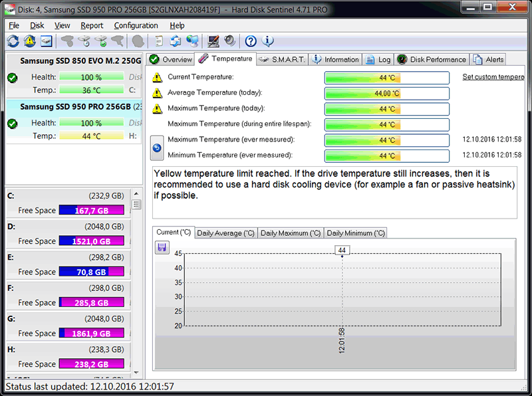Open the Configuration menu

point(136,26)
